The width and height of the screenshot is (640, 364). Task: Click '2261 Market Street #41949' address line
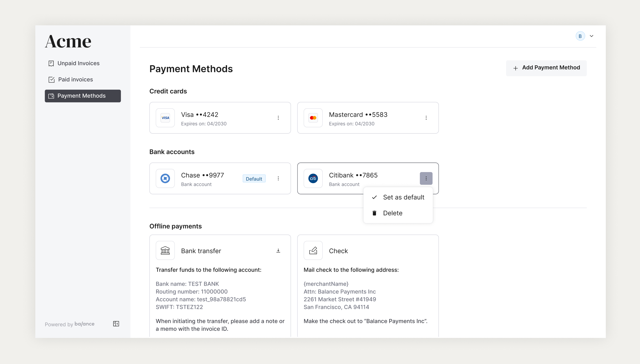tap(340, 299)
